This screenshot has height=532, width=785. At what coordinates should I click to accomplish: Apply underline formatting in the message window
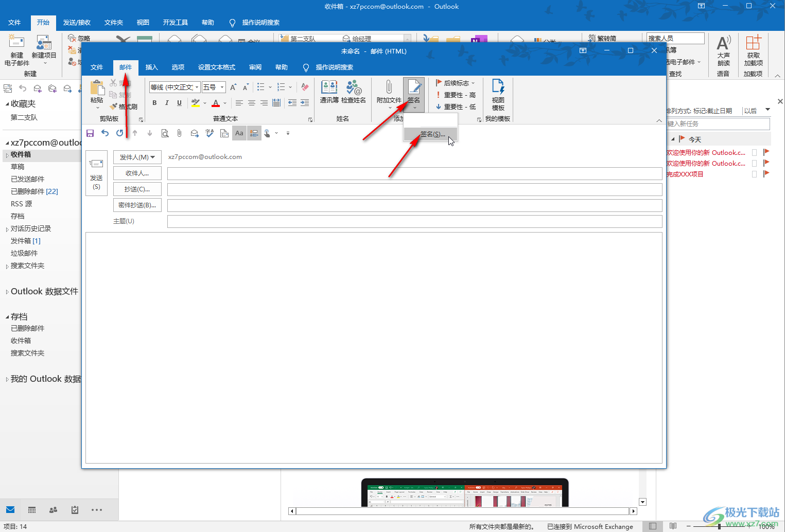click(x=179, y=103)
